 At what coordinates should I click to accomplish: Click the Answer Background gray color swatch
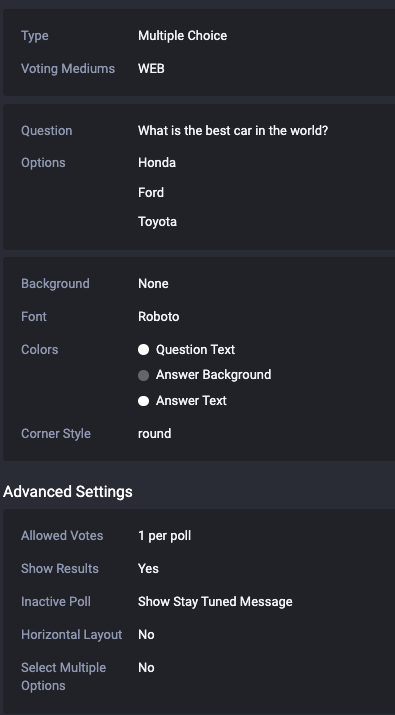(x=143, y=375)
